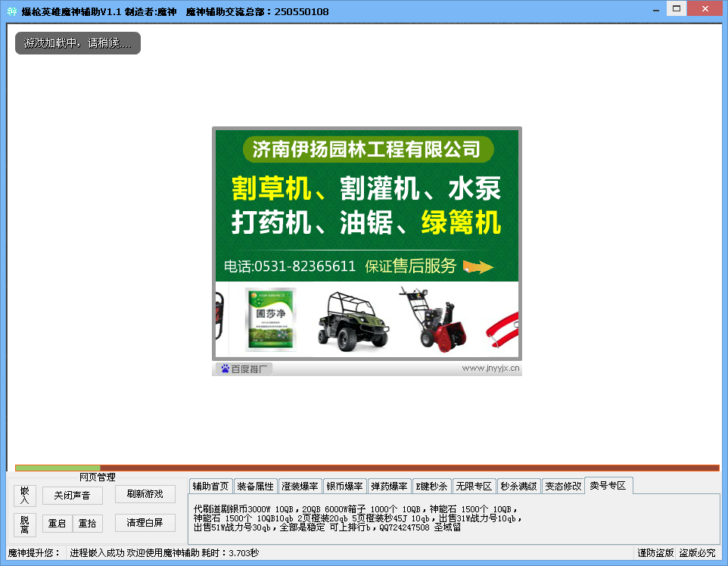Click the account sale text starting 代刷道剧银币

357,518
